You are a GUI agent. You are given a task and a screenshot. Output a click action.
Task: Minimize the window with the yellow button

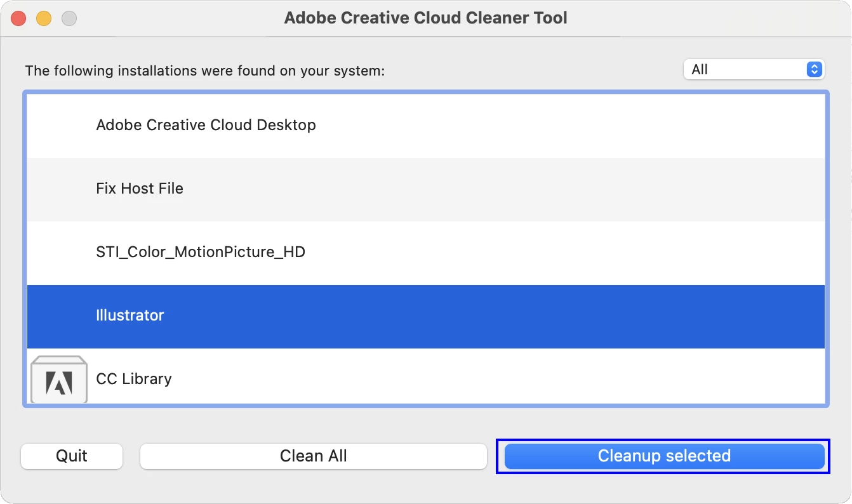click(44, 18)
